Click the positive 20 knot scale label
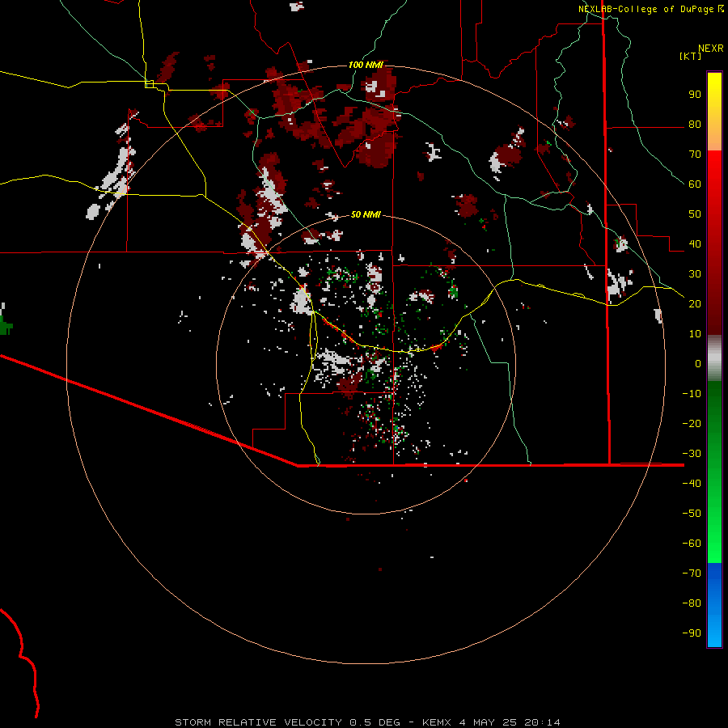The image size is (728, 728). click(695, 304)
